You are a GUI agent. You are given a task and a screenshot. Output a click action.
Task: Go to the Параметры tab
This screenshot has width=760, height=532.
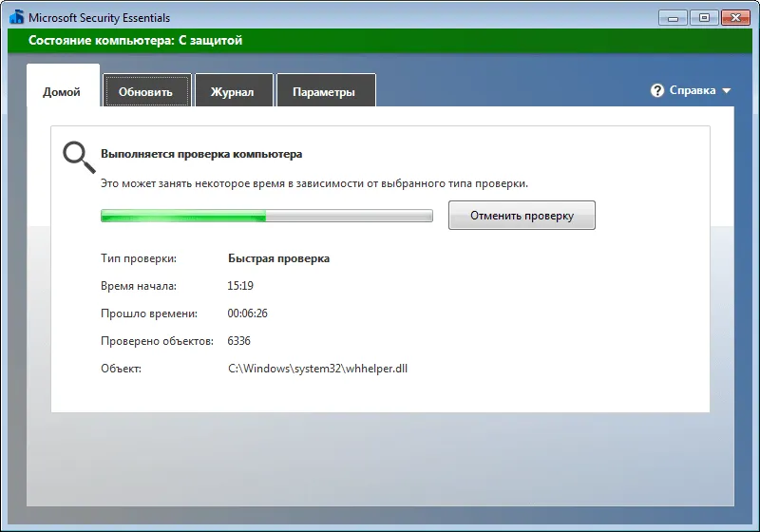[x=326, y=90]
